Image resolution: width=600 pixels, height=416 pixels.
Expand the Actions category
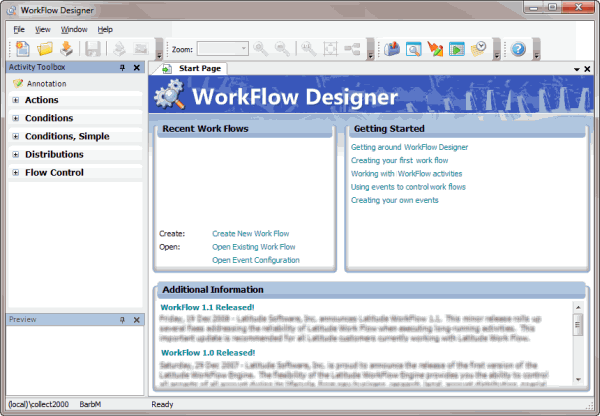pyautogui.click(x=15, y=100)
